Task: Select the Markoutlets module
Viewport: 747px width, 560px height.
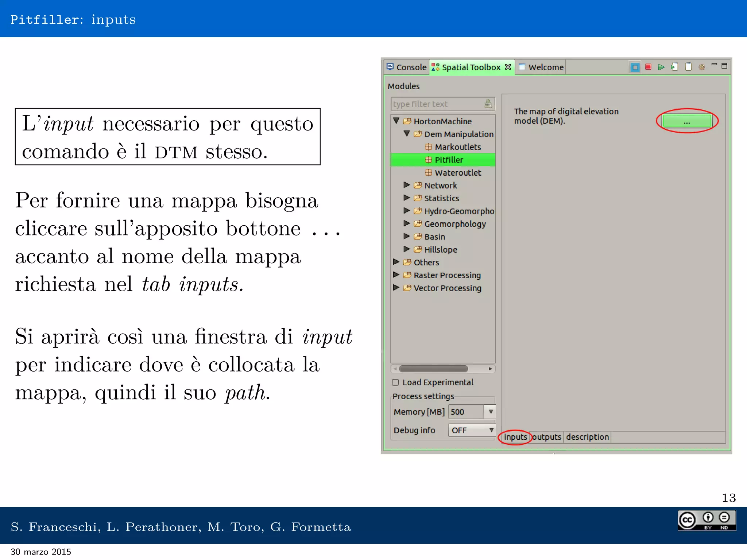Action: point(458,147)
